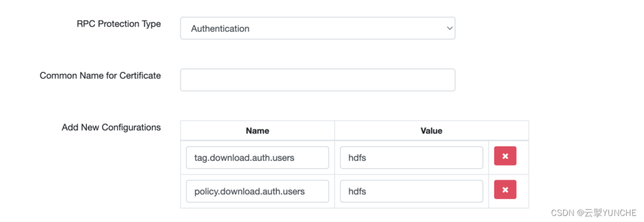Edit the tag.download.auth.users name field
Viewport: 644px width, 222px height.
point(257,157)
